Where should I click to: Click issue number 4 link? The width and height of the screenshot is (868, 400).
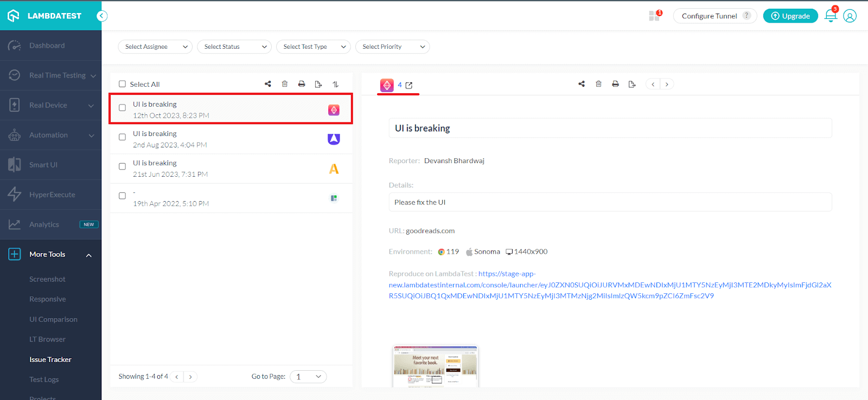(x=400, y=85)
